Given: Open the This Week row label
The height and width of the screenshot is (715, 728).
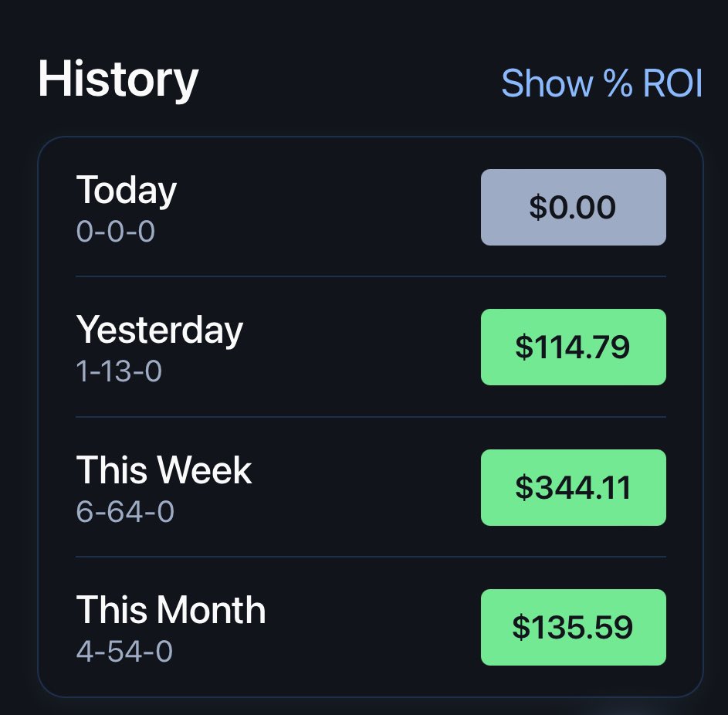Looking at the screenshot, I should click(164, 470).
